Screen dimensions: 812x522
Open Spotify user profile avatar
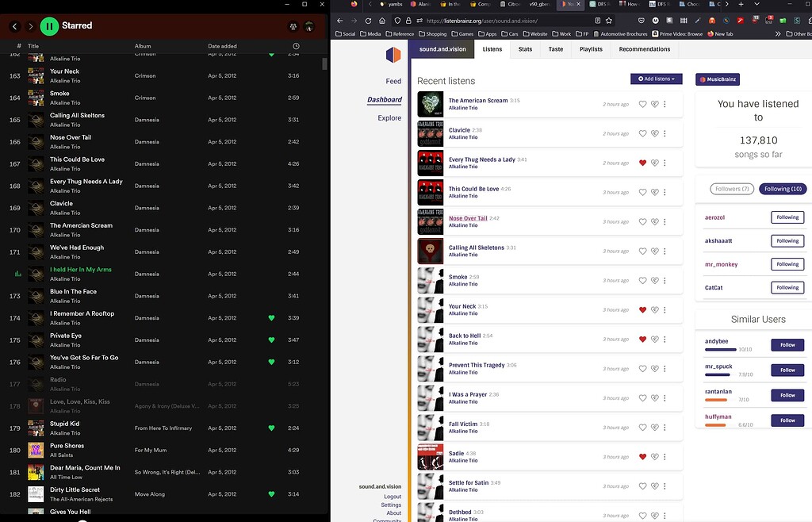click(309, 26)
